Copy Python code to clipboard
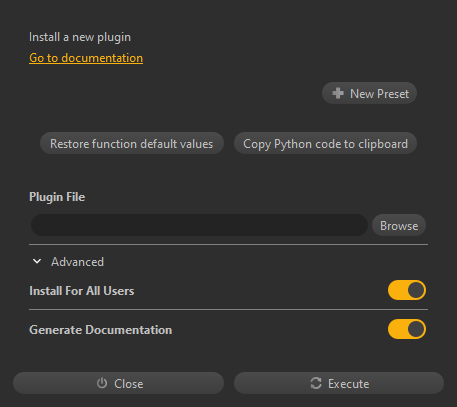 (325, 143)
